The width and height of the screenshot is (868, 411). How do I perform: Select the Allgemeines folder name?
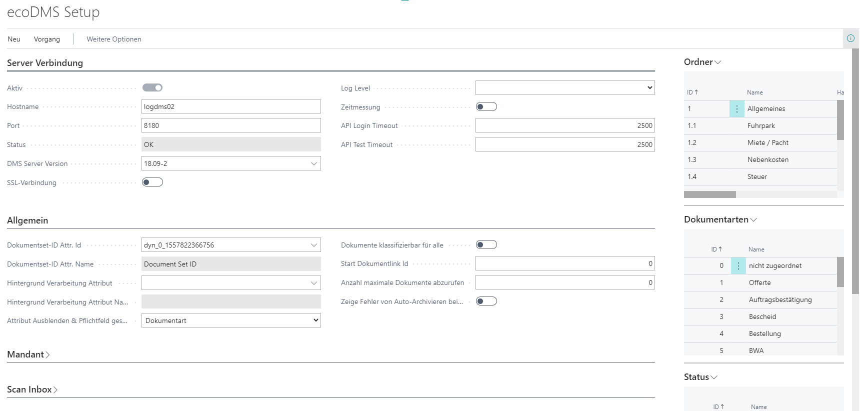(x=766, y=108)
